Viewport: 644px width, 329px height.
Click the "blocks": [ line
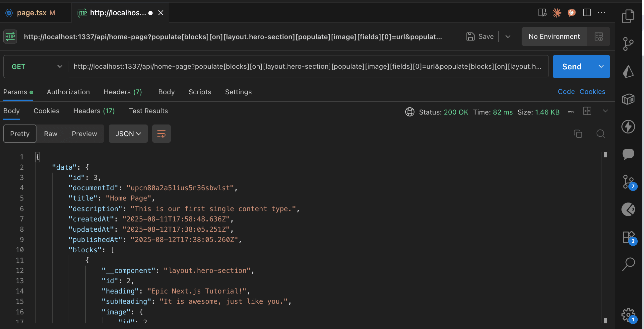[x=91, y=250]
